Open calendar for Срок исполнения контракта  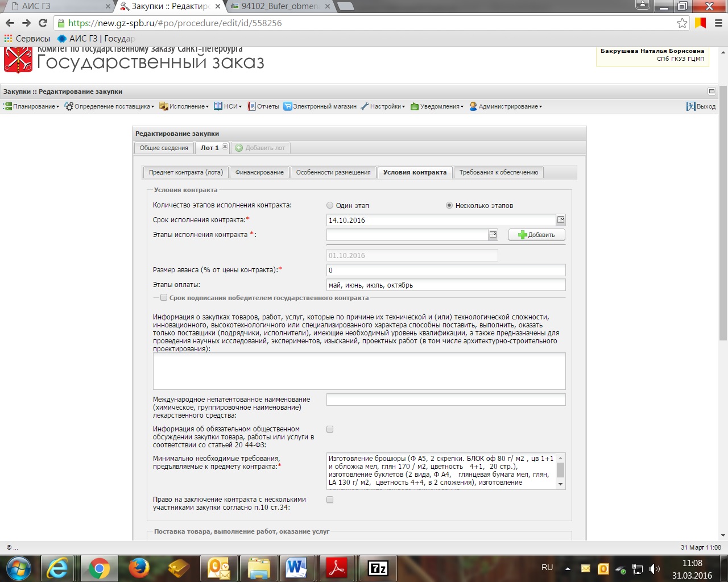pos(561,220)
